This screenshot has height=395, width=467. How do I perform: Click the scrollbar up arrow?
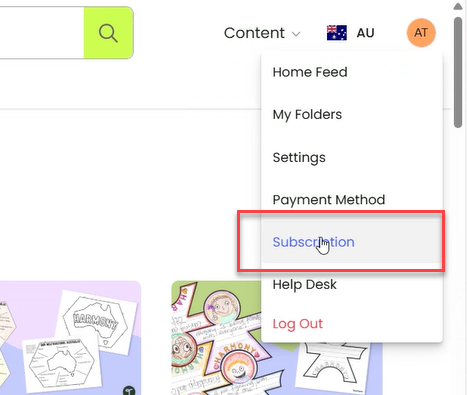[x=458, y=6]
